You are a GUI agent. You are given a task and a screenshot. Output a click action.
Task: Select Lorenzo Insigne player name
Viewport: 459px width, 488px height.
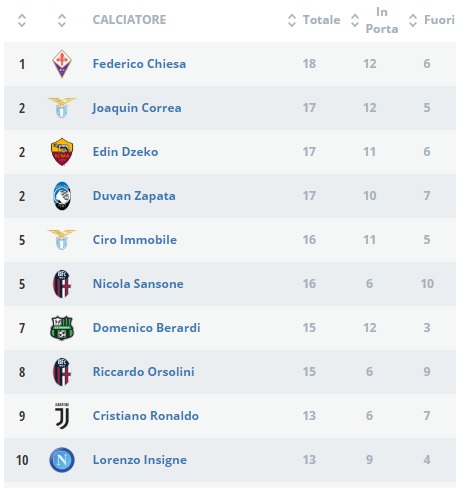point(140,460)
